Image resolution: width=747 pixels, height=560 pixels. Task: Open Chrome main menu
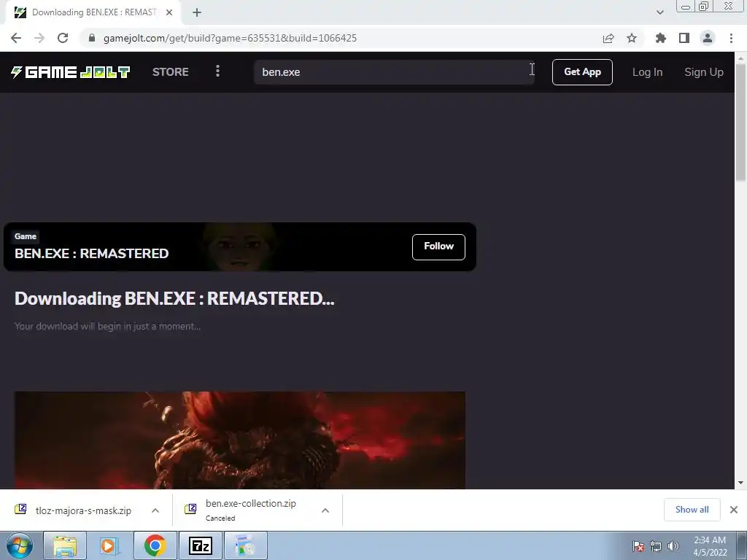731,38
